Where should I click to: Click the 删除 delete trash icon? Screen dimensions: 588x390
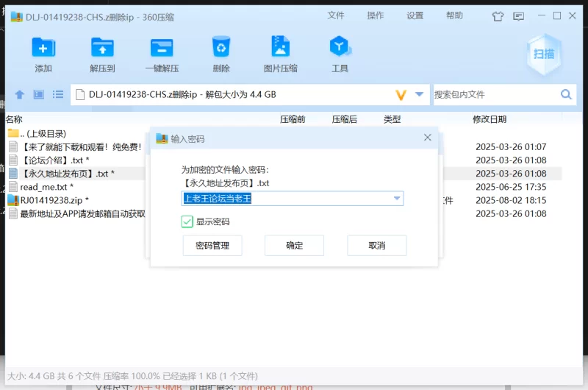point(221,46)
